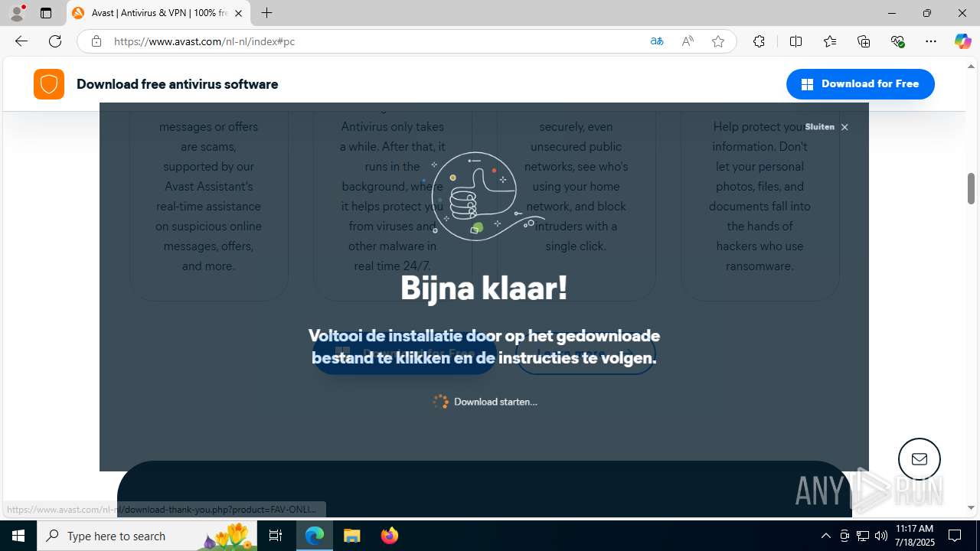This screenshot has height=551, width=980.
Task: Open a new tab with the plus button
Action: [266, 13]
